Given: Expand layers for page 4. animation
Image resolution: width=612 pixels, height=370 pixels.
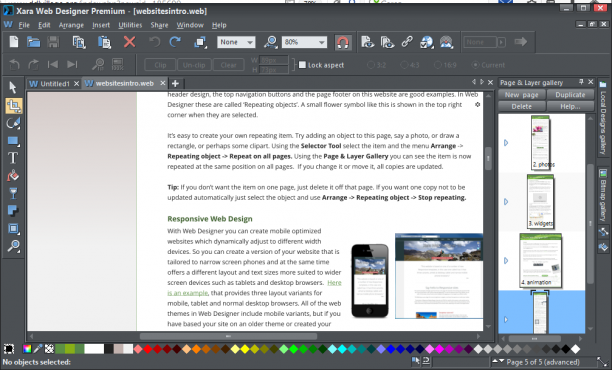Looking at the screenshot, I should click(x=506, y=260).
